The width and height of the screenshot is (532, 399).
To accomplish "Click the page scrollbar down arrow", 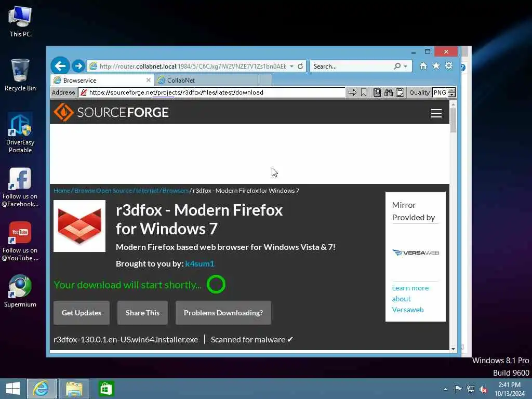I will [453, 349].
